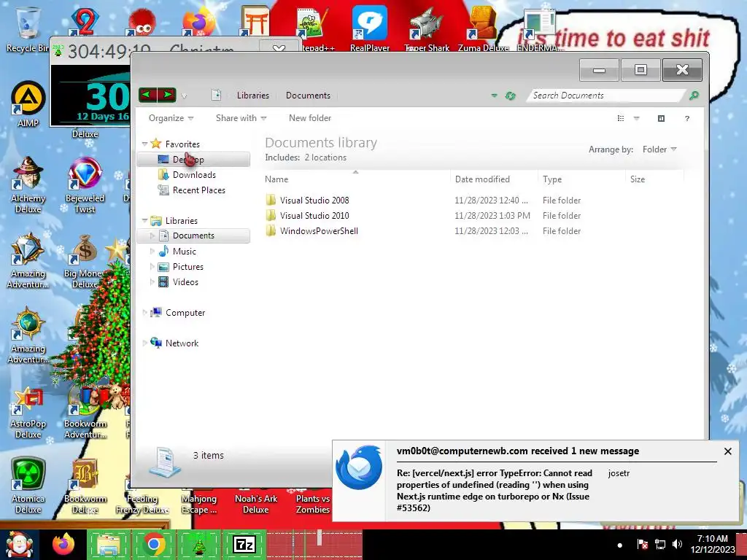Open the address bar history dropdown
Viewport: 747px width, 560px height.
[494, 96]
